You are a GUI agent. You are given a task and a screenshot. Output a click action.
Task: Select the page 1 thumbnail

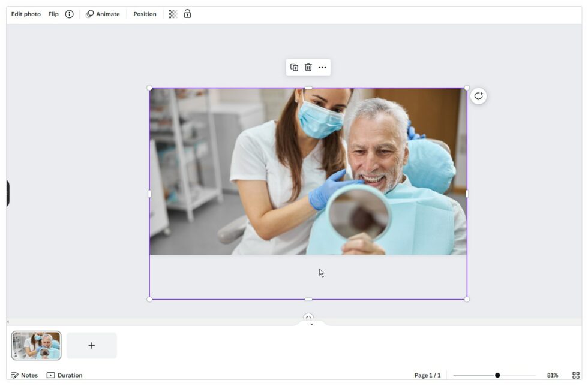(35, 345)
